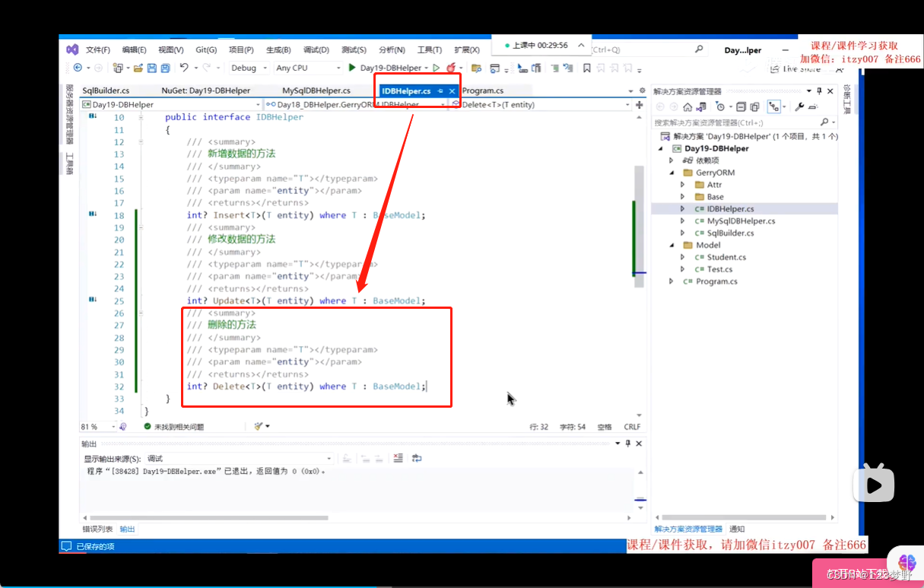Click the Open File folder icon in toolbar

tap(138, 68)
